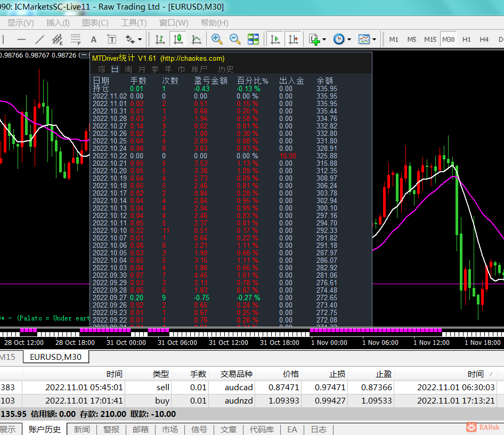Image resolution: width=504 pixels, height=435 pixels.
Task: Open the 窗口(W) menu
Action: (x=174, y=23)
